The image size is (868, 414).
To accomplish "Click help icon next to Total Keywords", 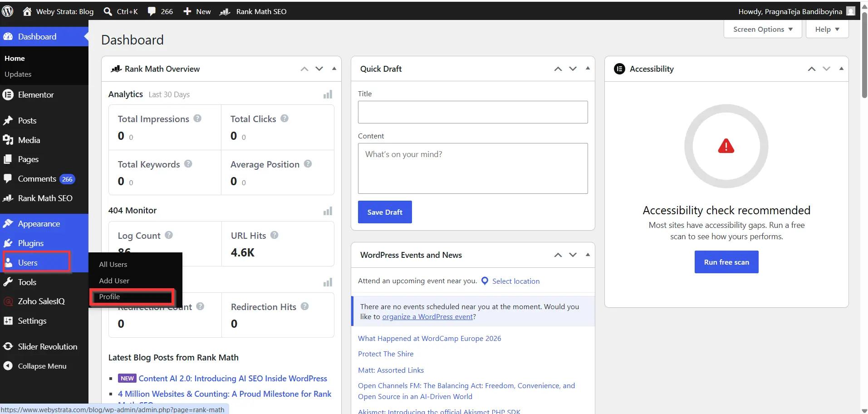I will (188, 163).
